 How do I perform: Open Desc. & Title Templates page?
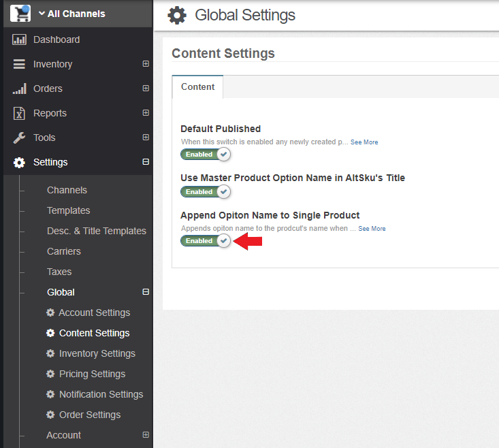click(x=97, y=231)
